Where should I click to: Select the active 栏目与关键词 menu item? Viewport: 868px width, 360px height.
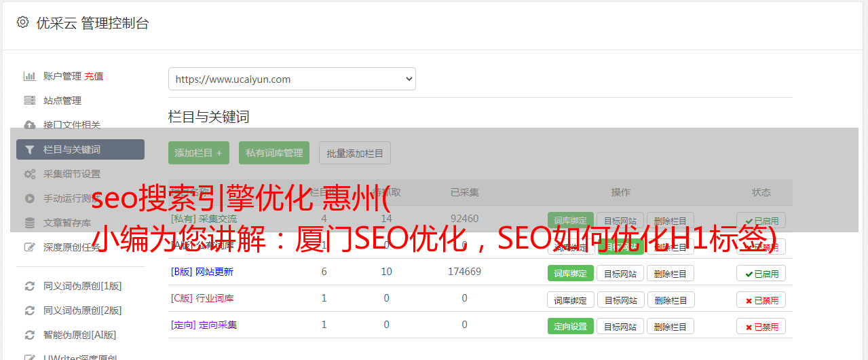point(80,149)
